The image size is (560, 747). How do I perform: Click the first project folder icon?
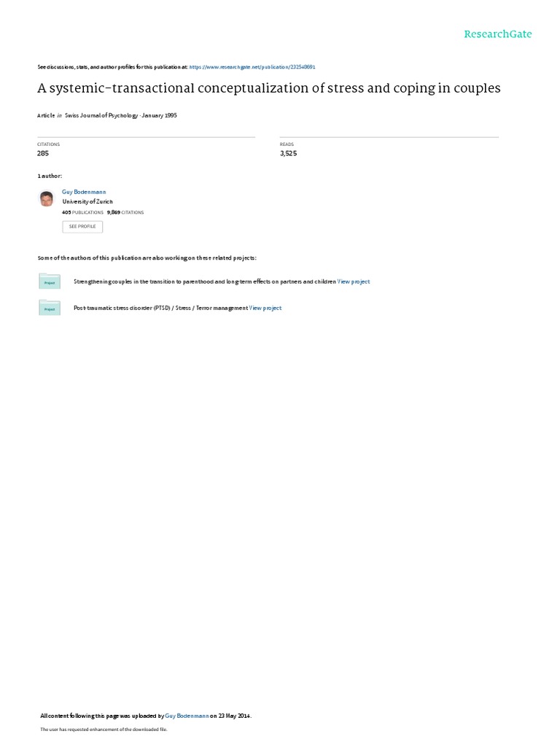50,281
